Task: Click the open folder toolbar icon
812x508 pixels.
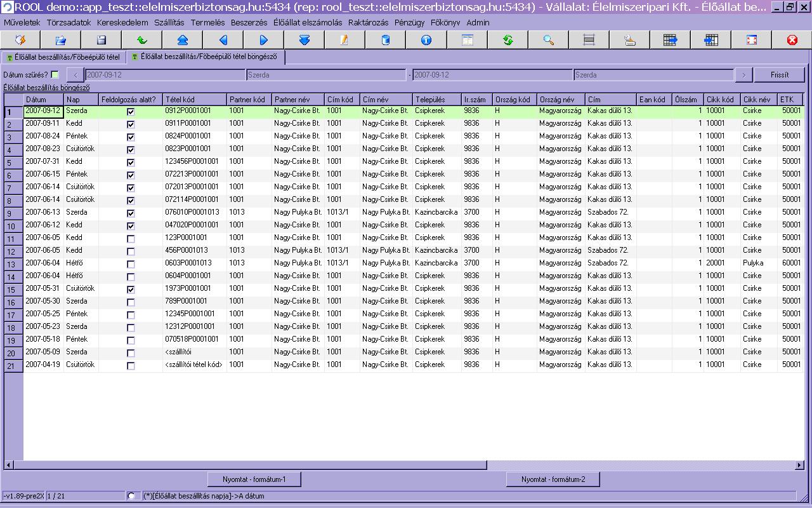Action: pos(61,40)
